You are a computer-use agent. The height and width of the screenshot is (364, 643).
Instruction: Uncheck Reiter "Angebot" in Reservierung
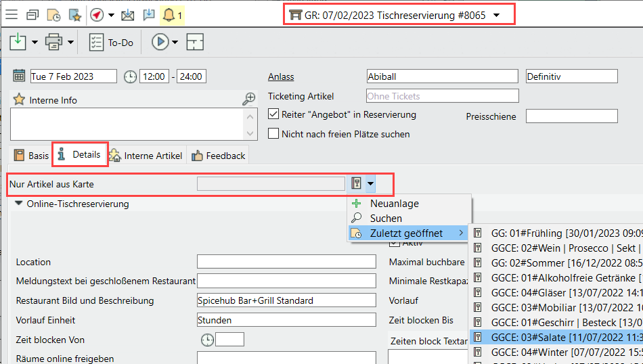(x=273, y=114)
